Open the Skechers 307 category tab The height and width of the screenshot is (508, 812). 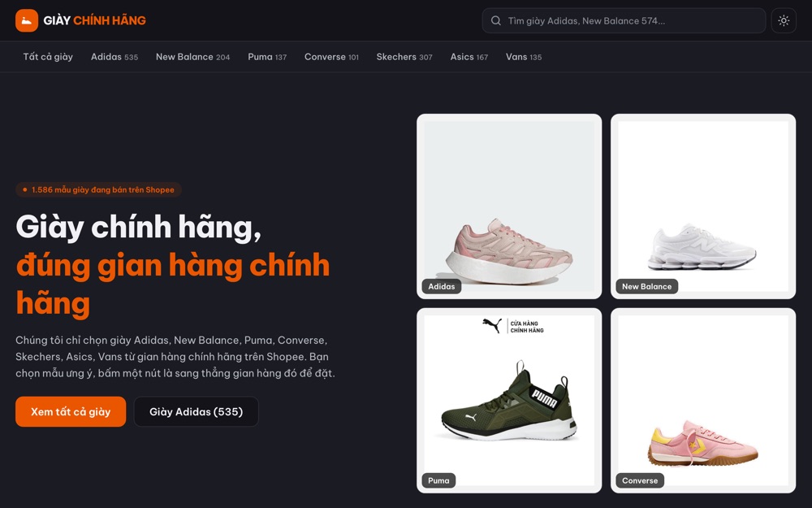click(x=404, y=57)
